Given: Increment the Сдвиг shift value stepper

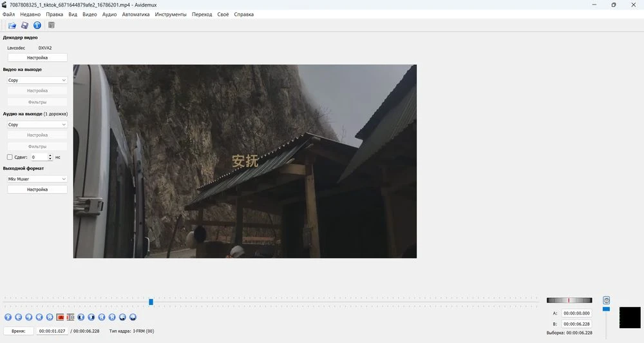Looking at the screenshot, I should click(51, 155).
